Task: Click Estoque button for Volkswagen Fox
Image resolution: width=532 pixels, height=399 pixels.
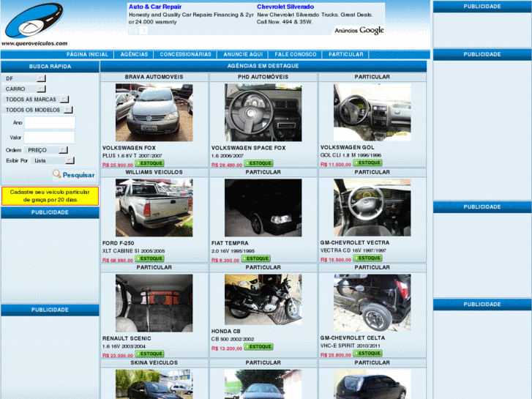Action: tap(149, 163)
